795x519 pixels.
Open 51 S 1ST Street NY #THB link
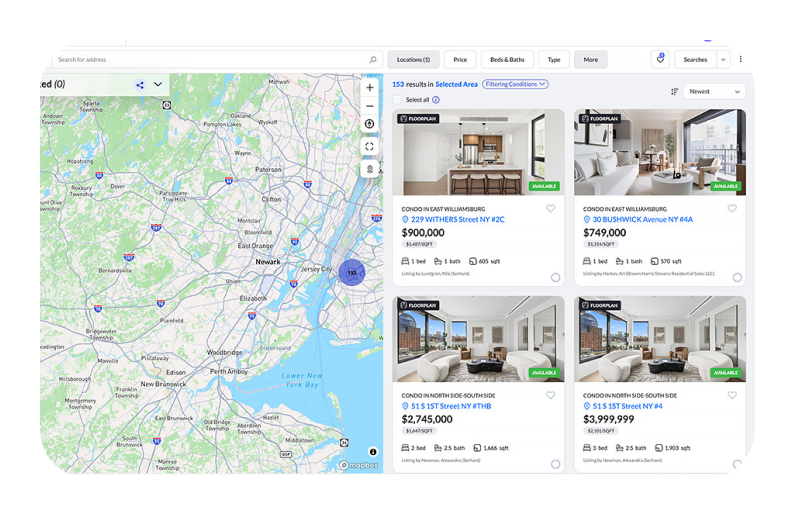tap(451, 406)
